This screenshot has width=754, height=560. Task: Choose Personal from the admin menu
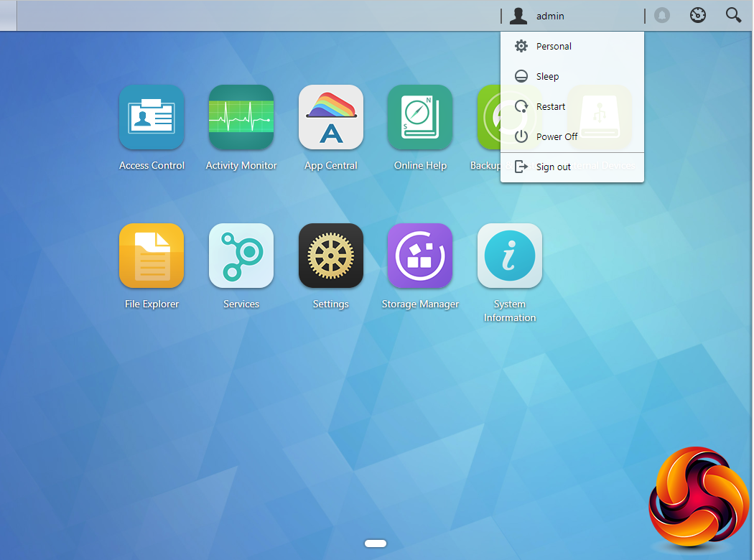tap(572, 46)
